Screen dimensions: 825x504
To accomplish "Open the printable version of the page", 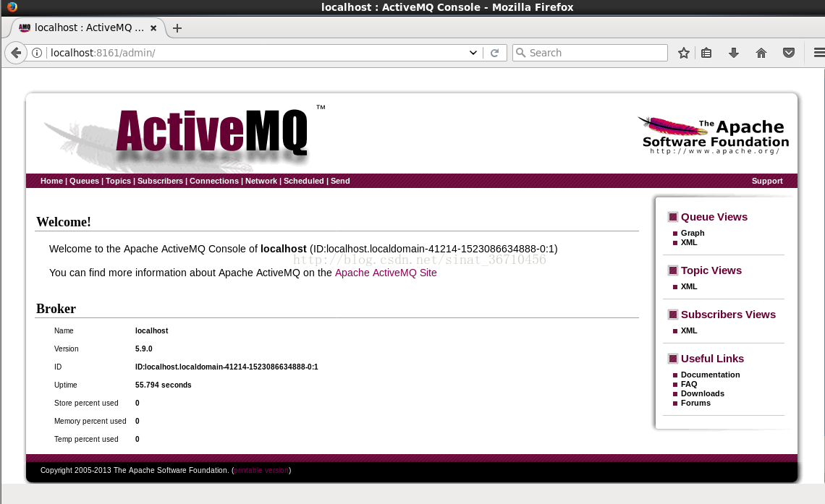I will click(x=261, y=470).
